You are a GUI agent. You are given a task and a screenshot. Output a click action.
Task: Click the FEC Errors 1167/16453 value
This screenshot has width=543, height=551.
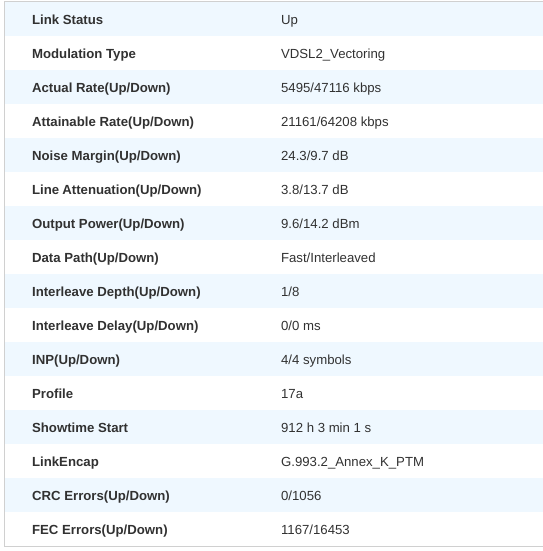click(x=315, y=530)
